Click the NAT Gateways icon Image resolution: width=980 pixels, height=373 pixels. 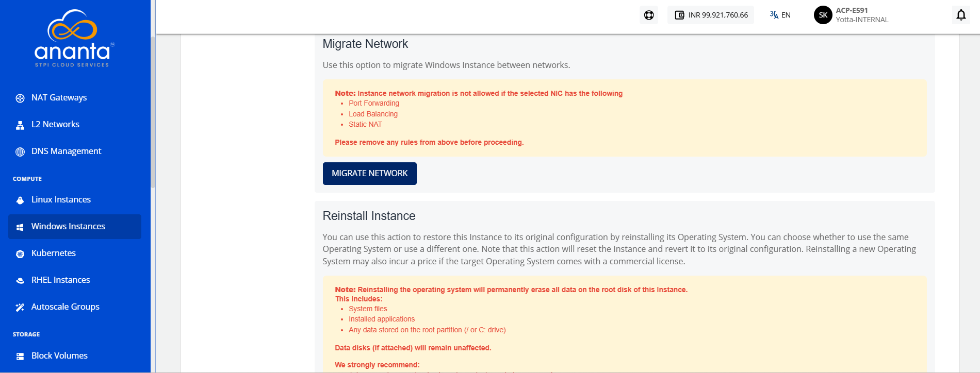(x=20, y=98)
